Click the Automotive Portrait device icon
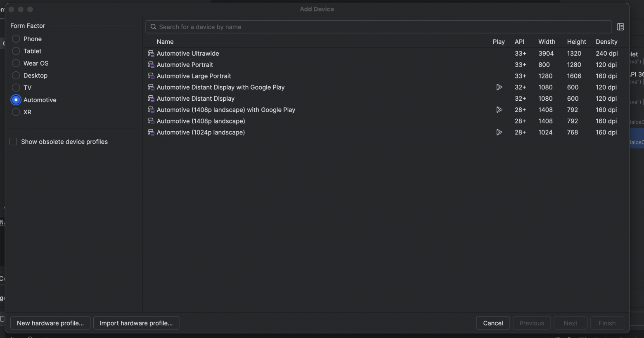Image resolution: width=644 pixels, height=338 pixels. click(x=151, y=65)
